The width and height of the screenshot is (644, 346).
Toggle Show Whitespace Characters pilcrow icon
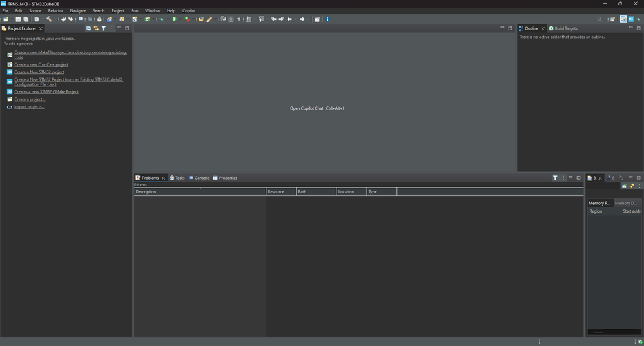point(239,19)
